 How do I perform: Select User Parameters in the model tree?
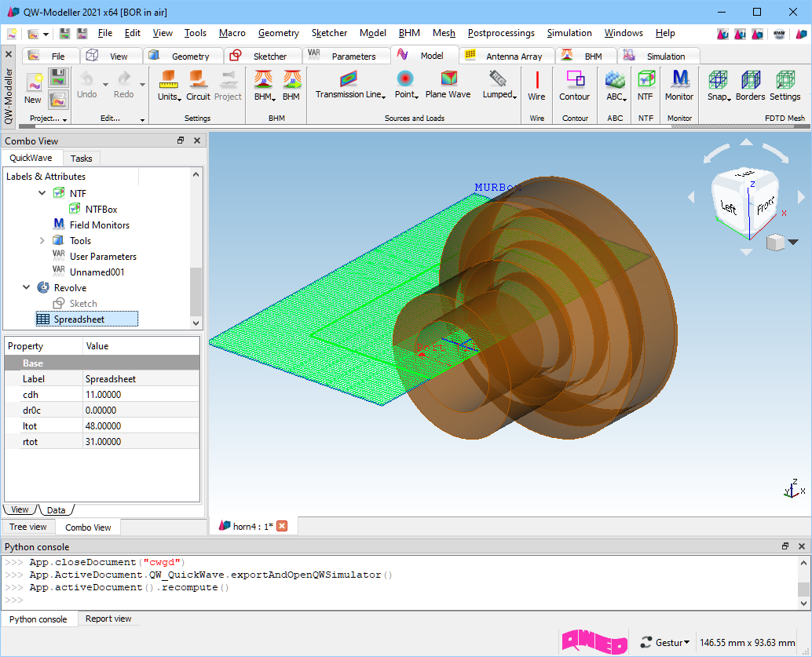103,256
